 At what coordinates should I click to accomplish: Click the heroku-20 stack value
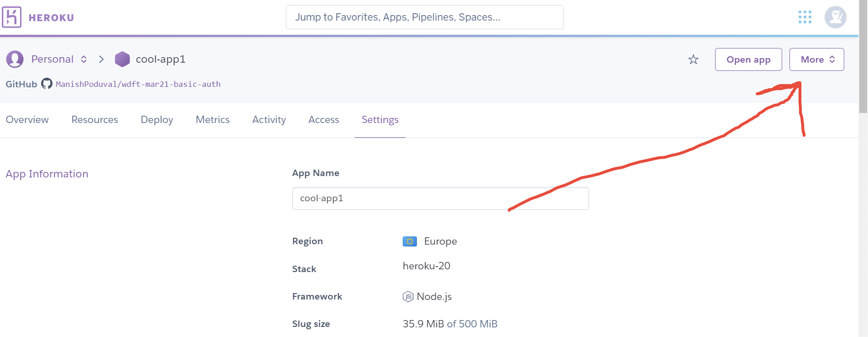click(x=426, y=266)
